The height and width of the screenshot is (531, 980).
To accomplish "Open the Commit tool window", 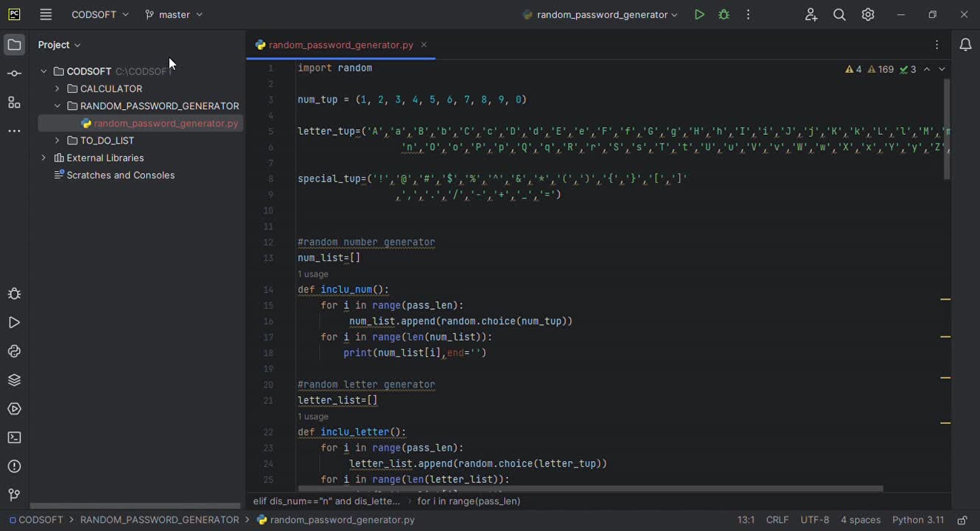I will (14, 73).
